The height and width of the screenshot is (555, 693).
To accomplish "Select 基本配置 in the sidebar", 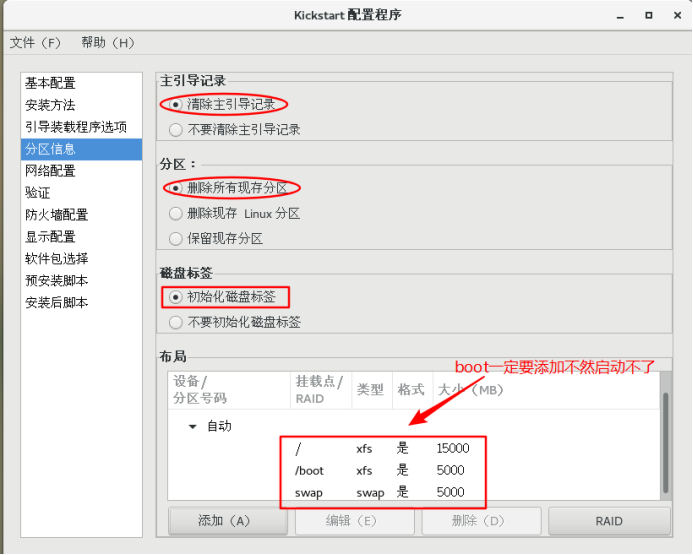I will click(x=81, y=83).
